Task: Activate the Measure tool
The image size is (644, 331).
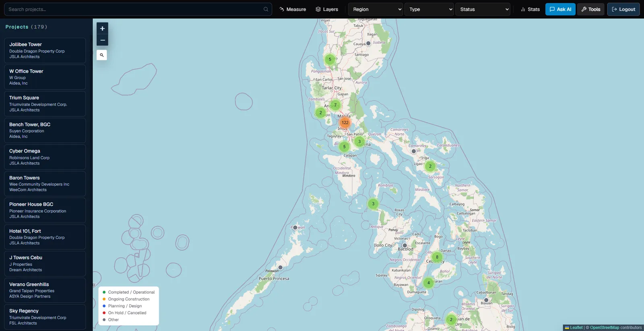Action: [293, 9]
